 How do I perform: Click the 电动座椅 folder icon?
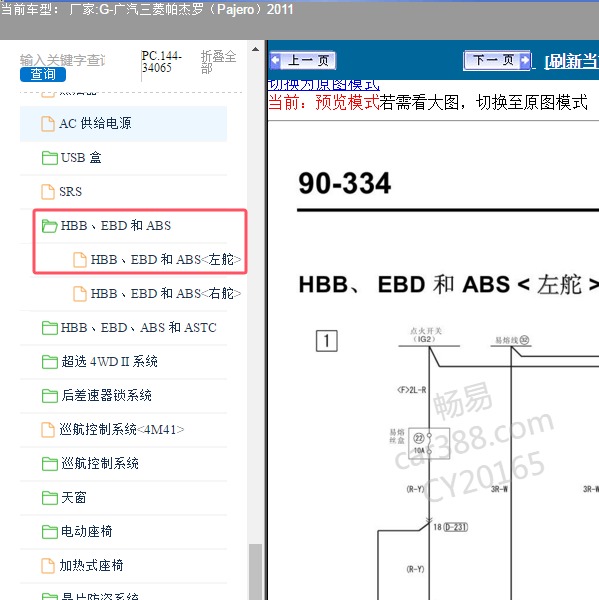(x=50, y=532)
